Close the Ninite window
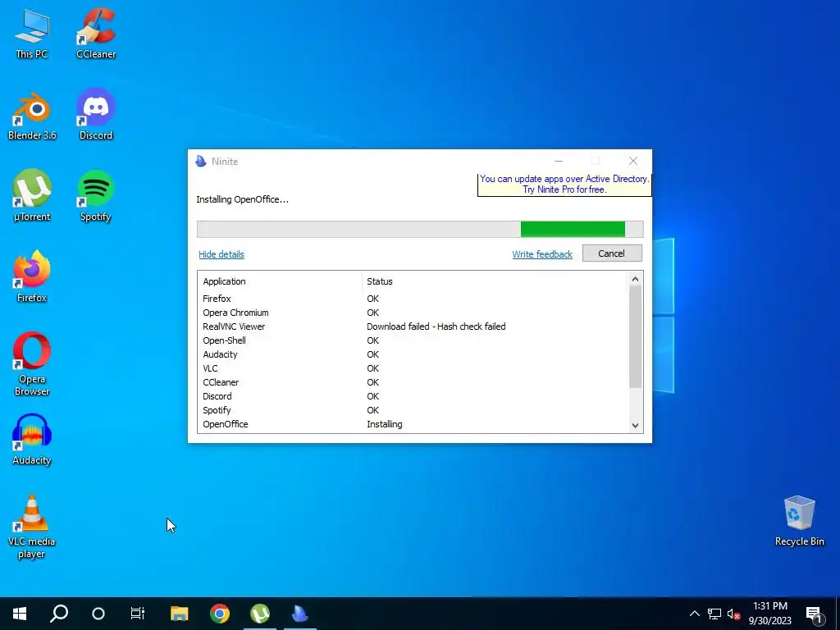 [633, 162]
